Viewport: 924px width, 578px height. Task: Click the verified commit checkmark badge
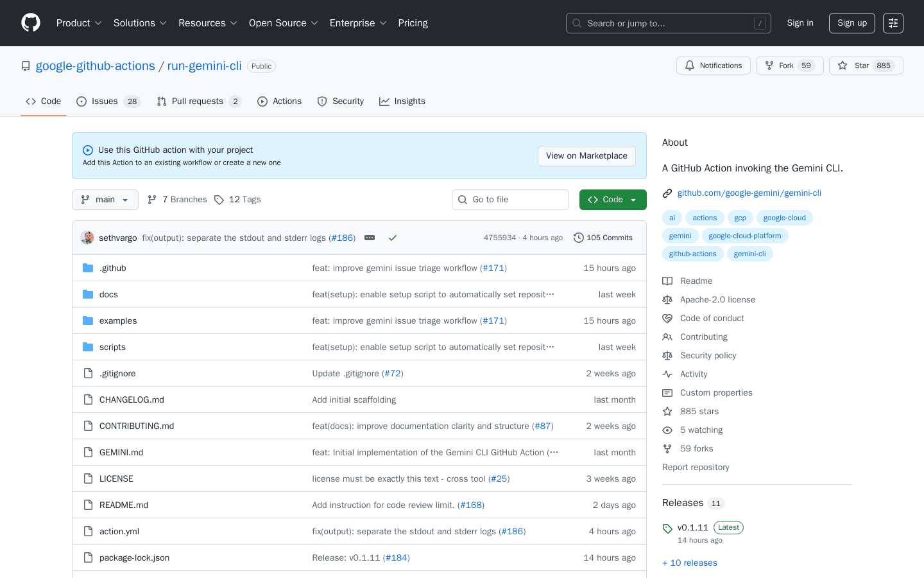coord(393,237)
